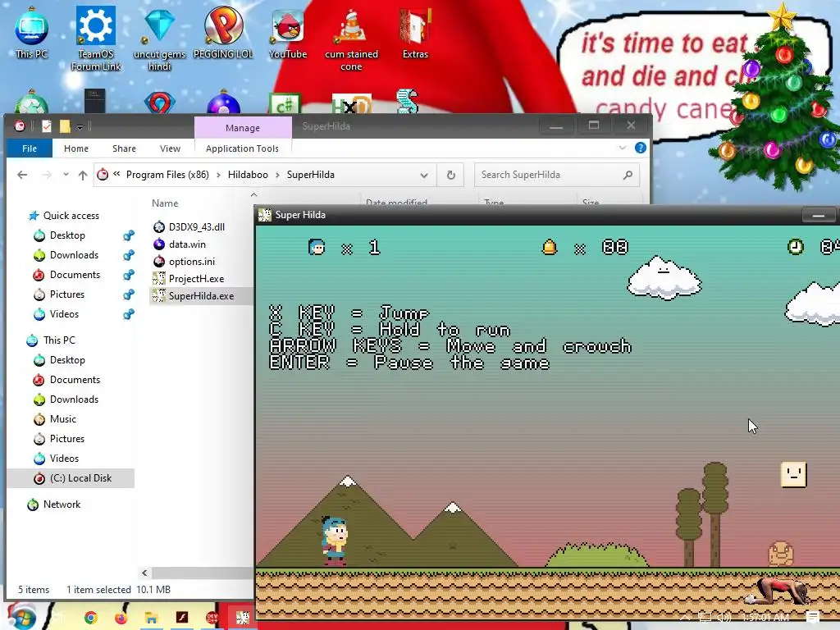This screenshot has width=840, height=630.
Task: Open the Flash taskbar icon
Action: 182,617
